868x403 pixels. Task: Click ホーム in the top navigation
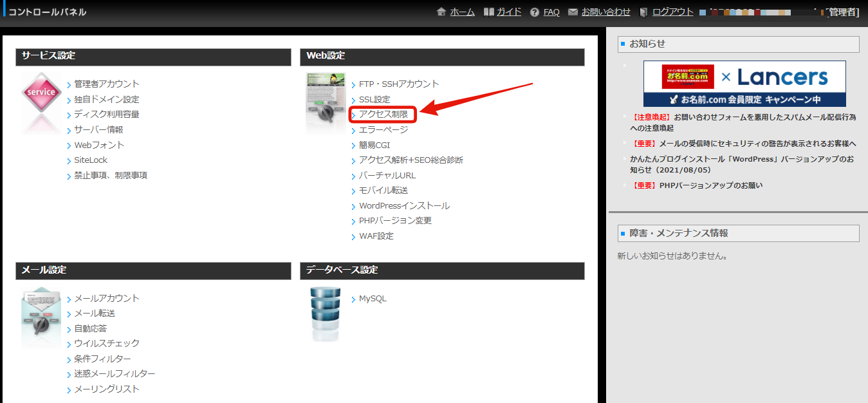click(462, 12)
